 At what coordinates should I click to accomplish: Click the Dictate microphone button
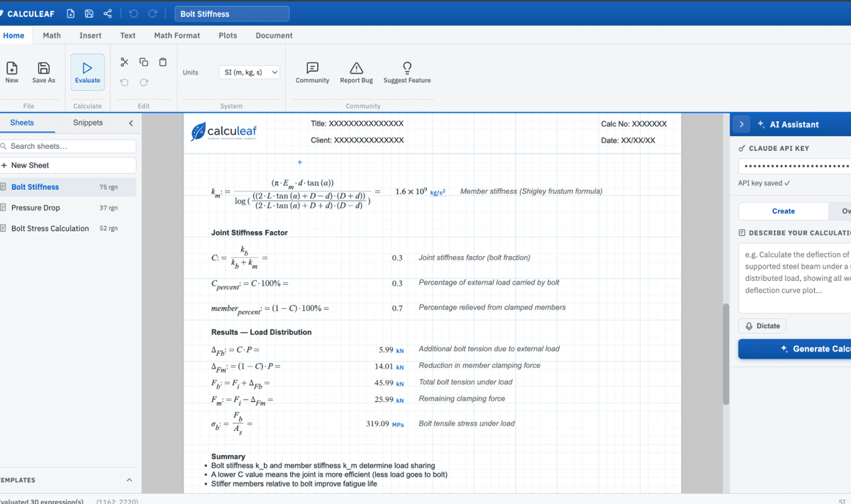point(762,326)
